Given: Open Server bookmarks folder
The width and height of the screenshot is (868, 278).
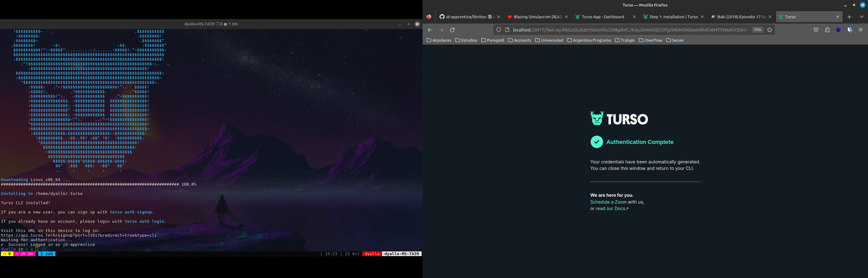Looking at the screenshot, I should 675,40.
